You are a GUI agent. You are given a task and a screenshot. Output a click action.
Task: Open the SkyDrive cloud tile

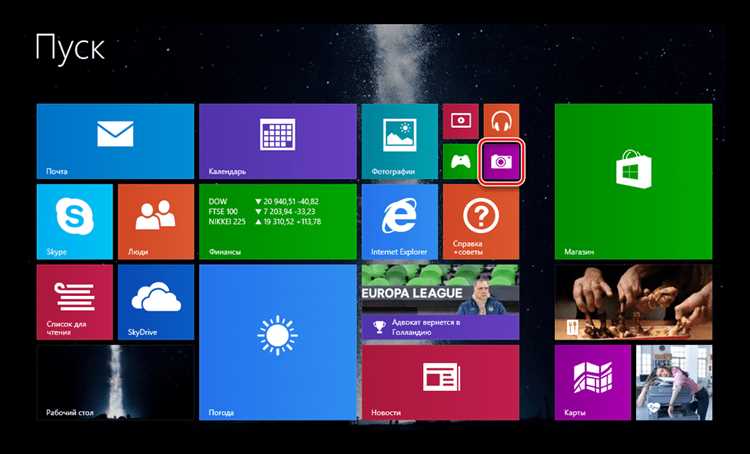155,301
